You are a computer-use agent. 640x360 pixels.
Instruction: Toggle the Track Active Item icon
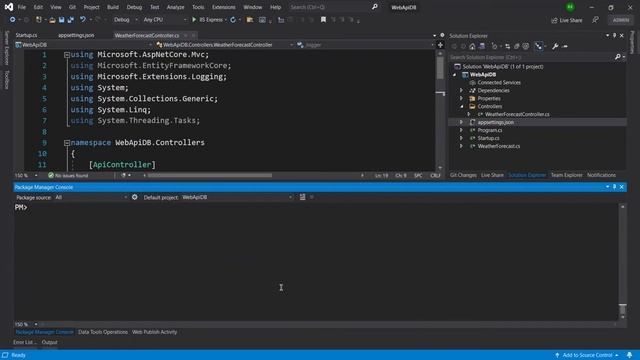[x=539, y=47]
